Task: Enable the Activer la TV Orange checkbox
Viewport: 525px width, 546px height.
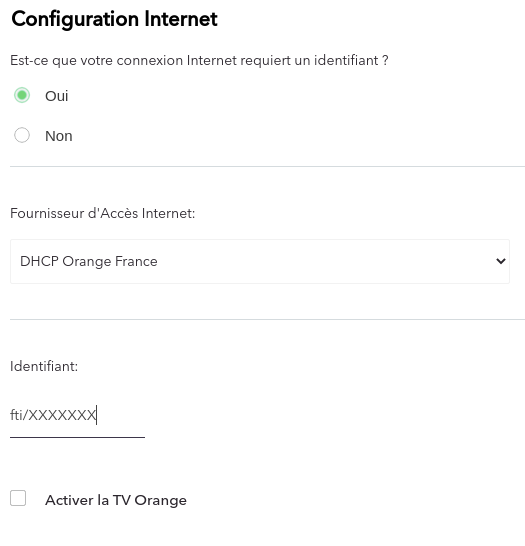Action: [18, 498]
